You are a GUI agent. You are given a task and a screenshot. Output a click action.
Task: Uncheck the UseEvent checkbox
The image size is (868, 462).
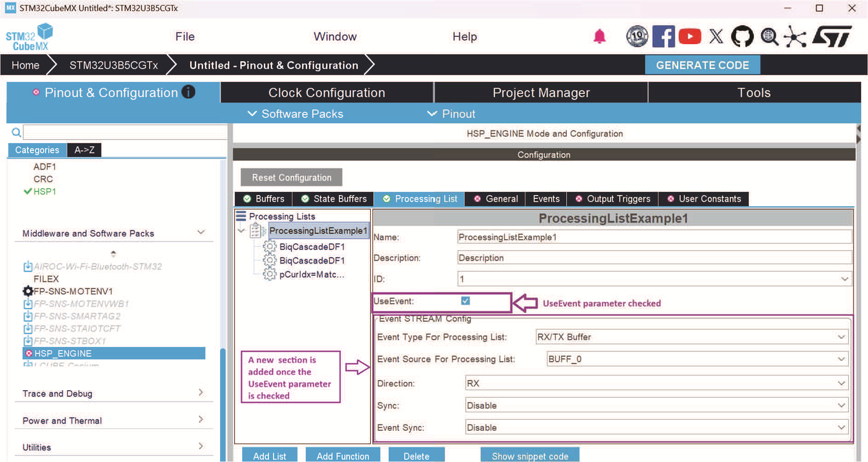(466, 301)
